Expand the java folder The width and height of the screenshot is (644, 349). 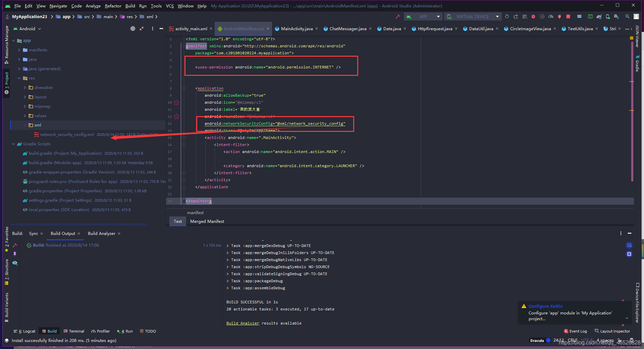tap(19, 59)
